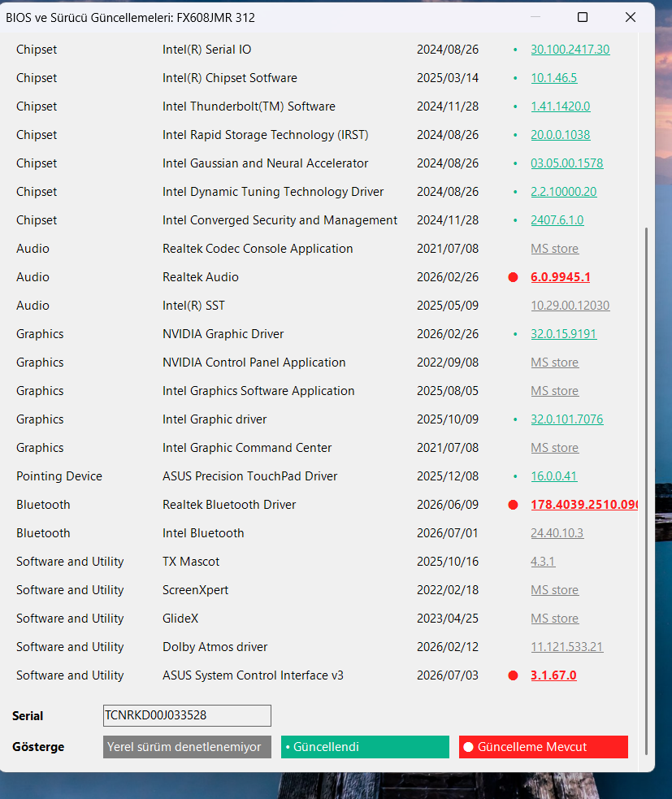672x799 pixels.
Task: Click the green 'Güncellendi' legend
Action: (x=365, y=747)
